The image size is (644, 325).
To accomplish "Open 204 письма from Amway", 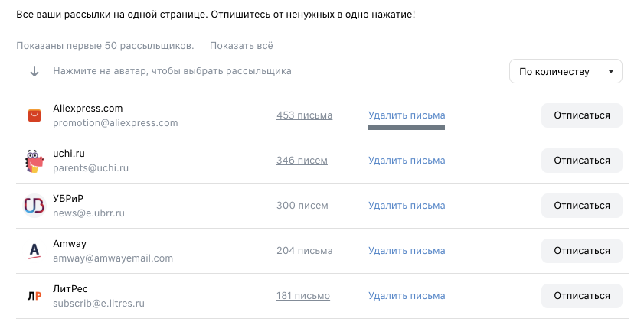I will tap(304, 251).
